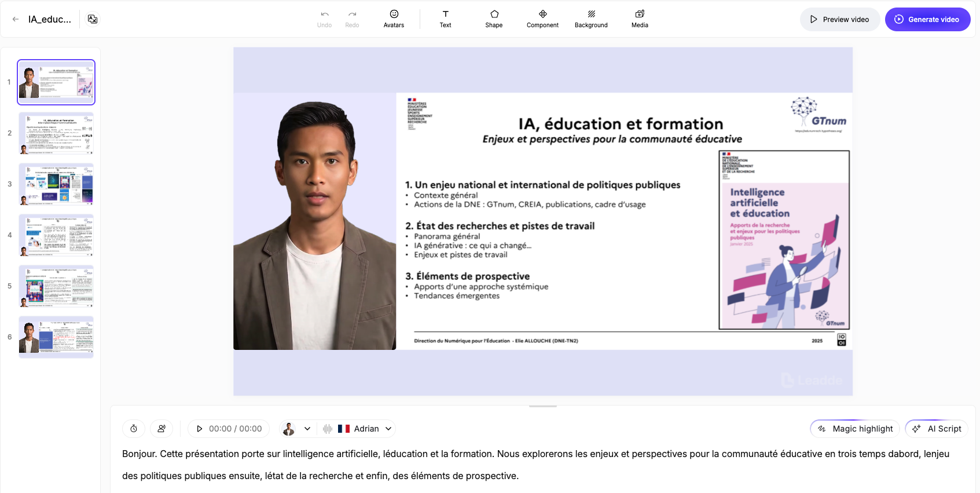The image size is (980, 493).
Task: Add a Text element
Action: coord(445,19)
